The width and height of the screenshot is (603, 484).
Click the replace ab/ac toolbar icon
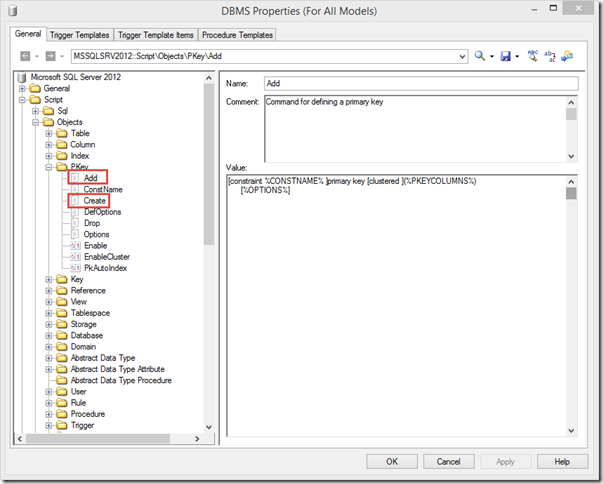click(x=550, y=56)
